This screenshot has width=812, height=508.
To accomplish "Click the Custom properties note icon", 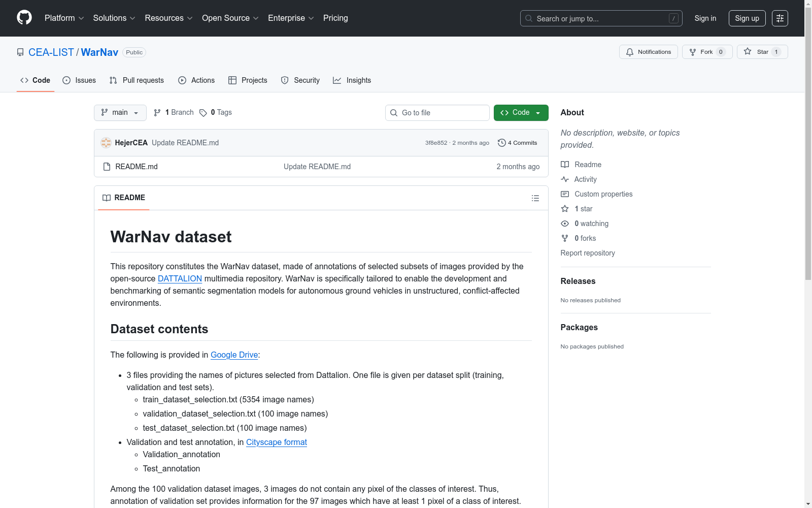I will [x=565, y=194].
